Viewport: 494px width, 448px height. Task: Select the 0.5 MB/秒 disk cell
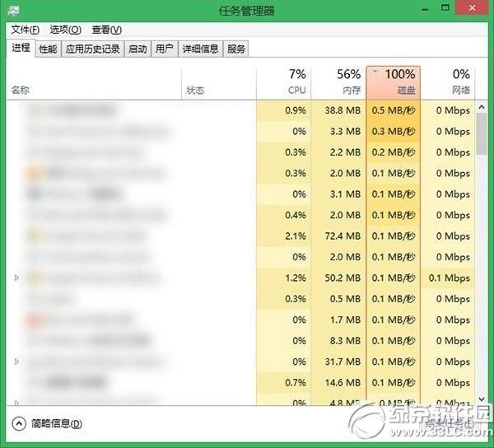click(394, 110)
